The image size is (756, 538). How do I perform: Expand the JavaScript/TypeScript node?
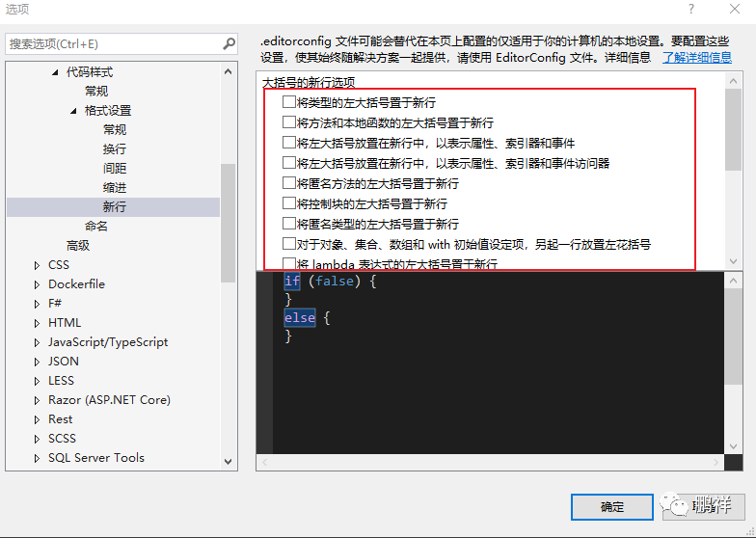point(37,342)
